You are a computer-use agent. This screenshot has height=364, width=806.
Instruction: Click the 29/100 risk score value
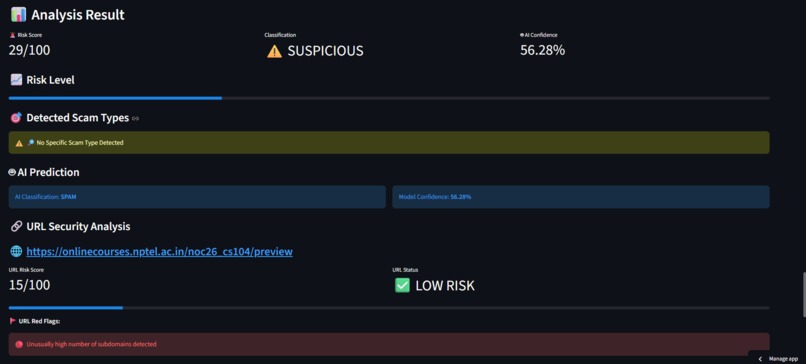point(29,50)
